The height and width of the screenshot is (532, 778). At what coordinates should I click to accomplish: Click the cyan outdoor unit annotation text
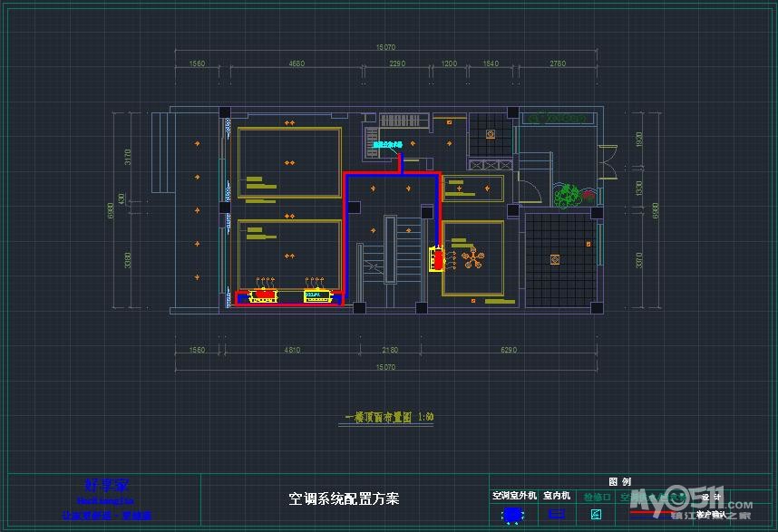pos(387,143)
